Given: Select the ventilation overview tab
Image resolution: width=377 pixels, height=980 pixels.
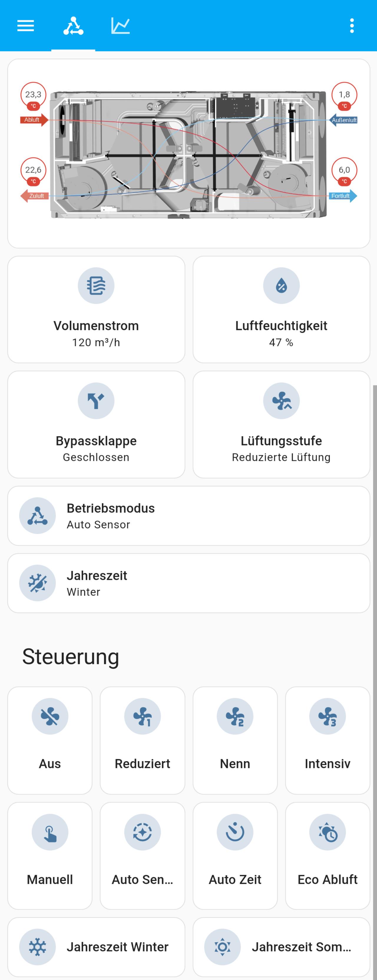Looking at the screenshot, I should tap(73, 26).
